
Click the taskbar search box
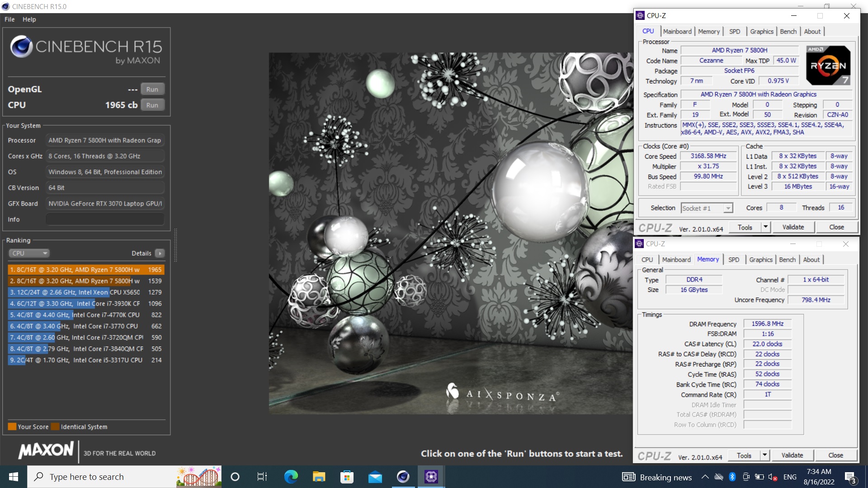125,477
